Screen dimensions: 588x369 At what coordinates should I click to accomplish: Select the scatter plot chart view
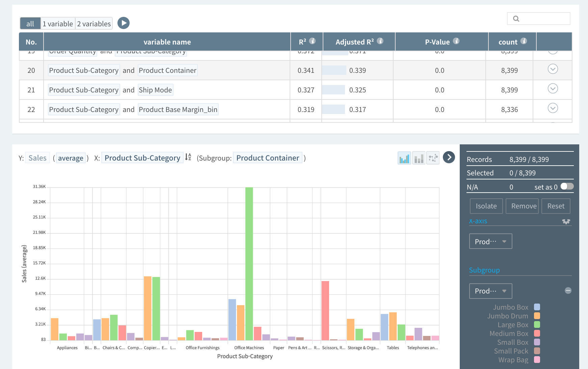point(433,158)
